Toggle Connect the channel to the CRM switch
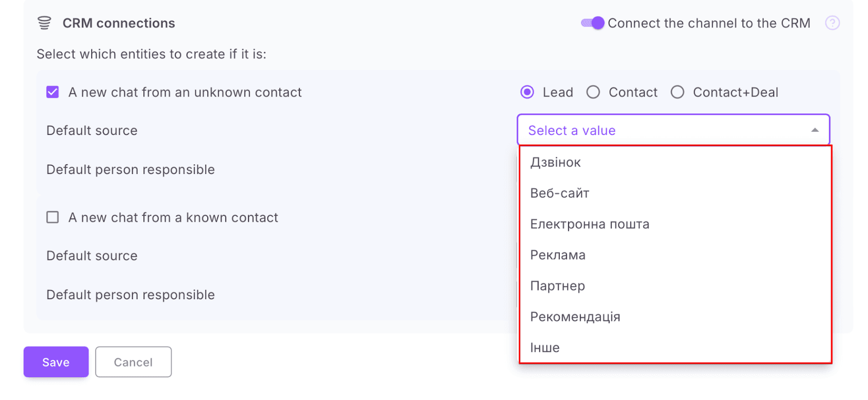This screenshot has height=400, width=868. [x=592, y=23]
